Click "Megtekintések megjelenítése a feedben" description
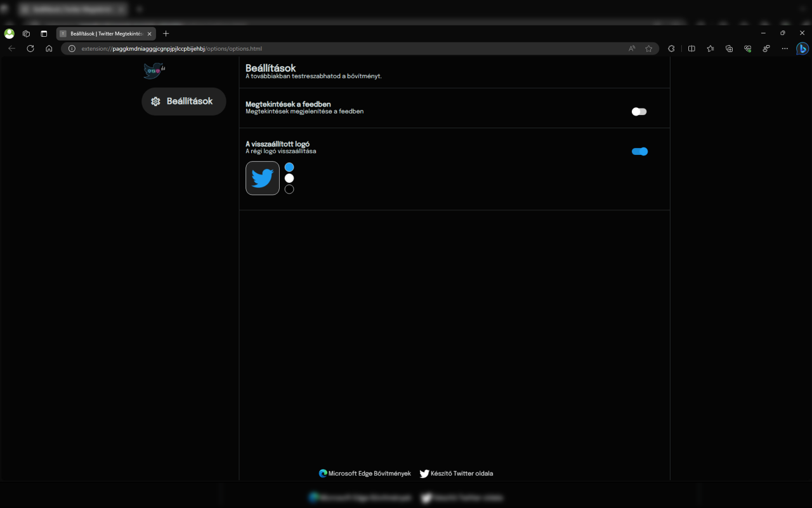This screenshot has height=508, width=812. (304, 111)
